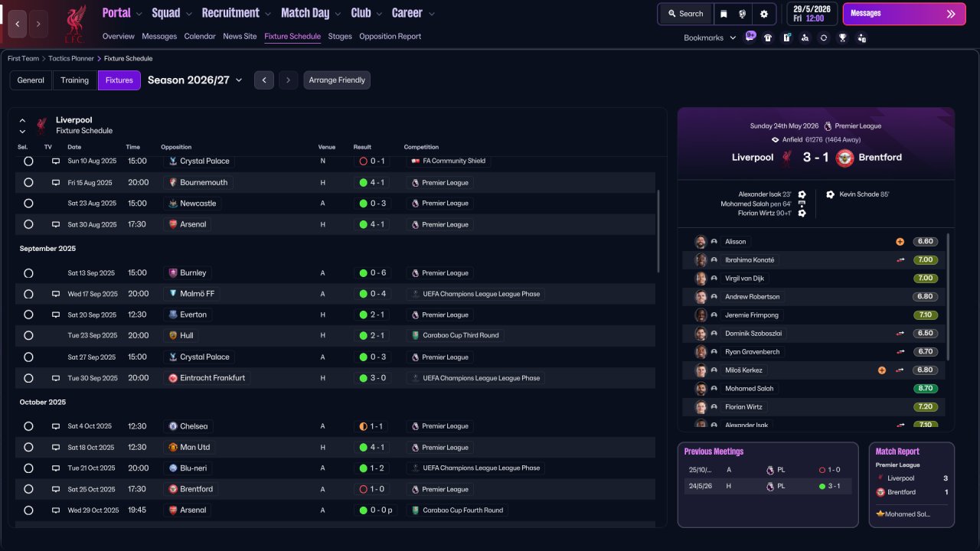Switch to the Training tab
The height and width of the screenshot is (551, 980).
pyautogui.click(x=75, y=80)
